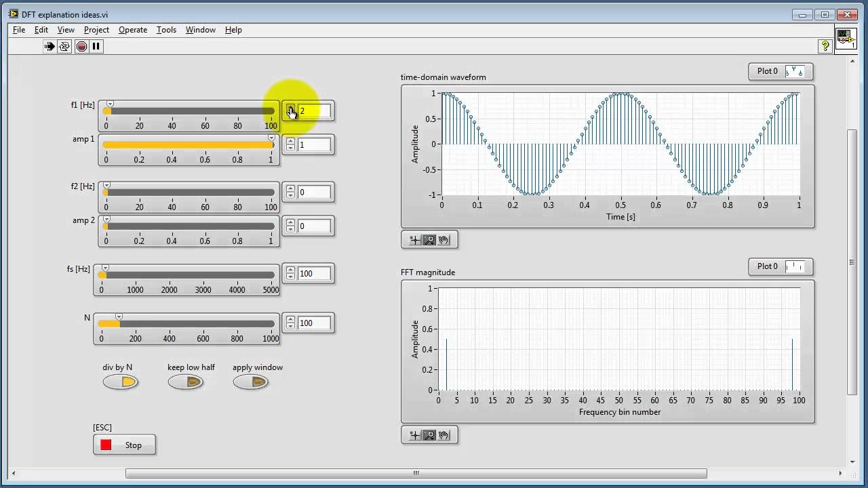Select the pan hand tool under the time-domain graph
The height and width of the screenshot is (488, 868).
(444, 240)
